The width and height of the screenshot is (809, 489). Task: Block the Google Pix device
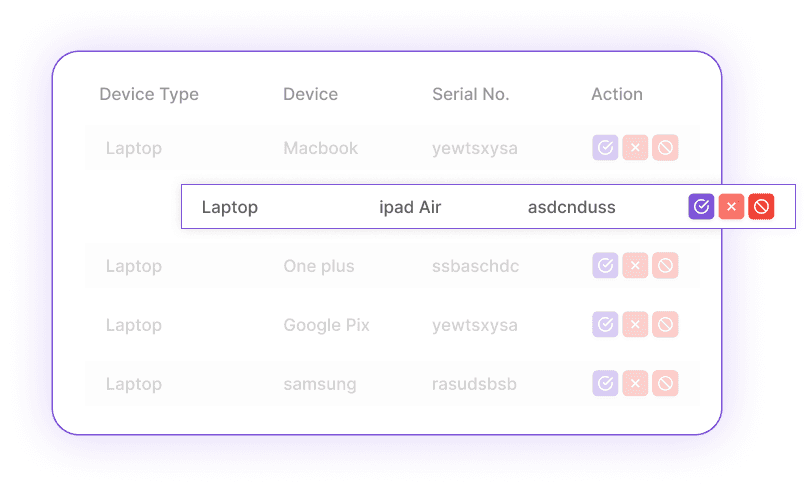tap(665, 325)
